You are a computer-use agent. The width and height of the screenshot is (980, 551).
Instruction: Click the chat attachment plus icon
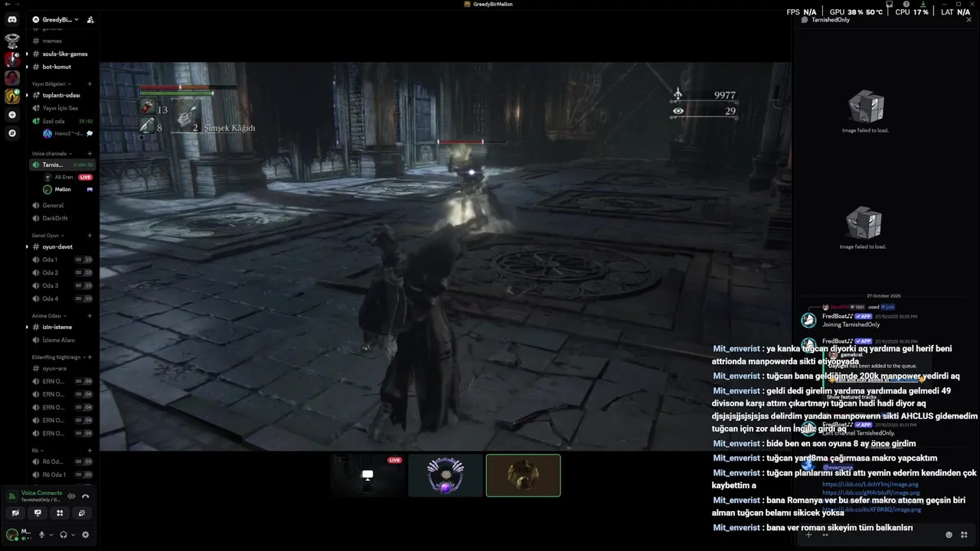point(808,535)
